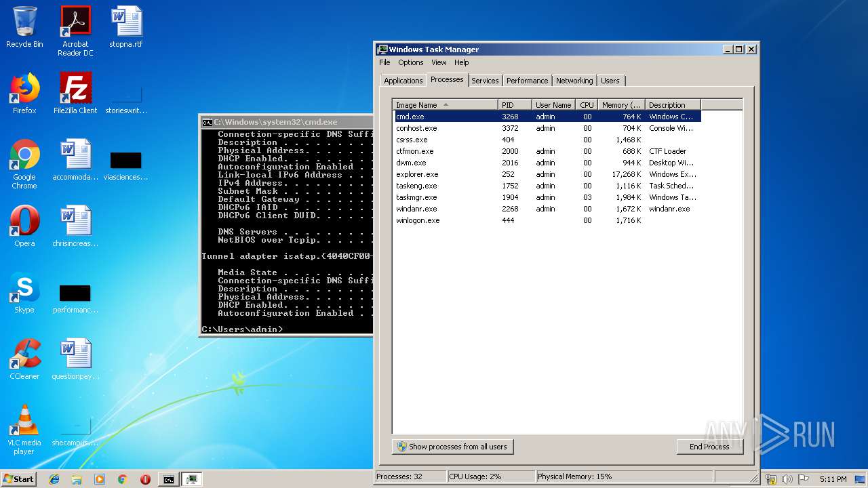Image resolution: width=868 pixels, height=488 pixels.
Task: Select accommoda... Word document on desktop
Action: click(75, 160)
